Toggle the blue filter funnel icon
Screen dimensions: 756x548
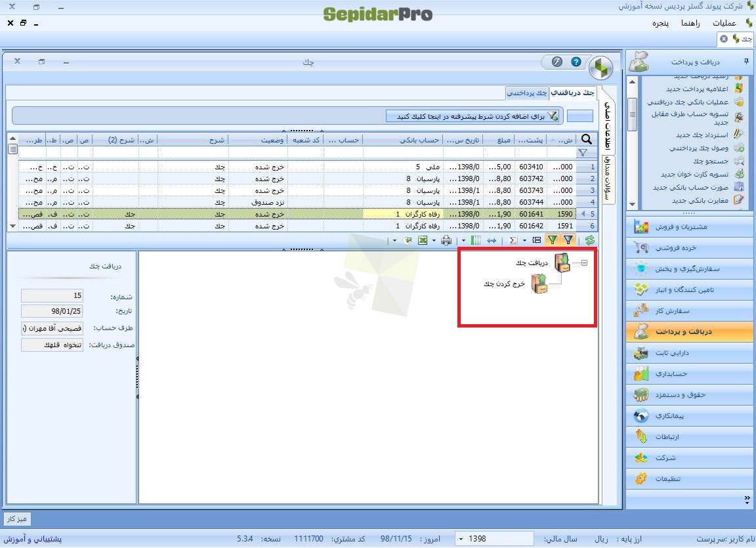569,240
